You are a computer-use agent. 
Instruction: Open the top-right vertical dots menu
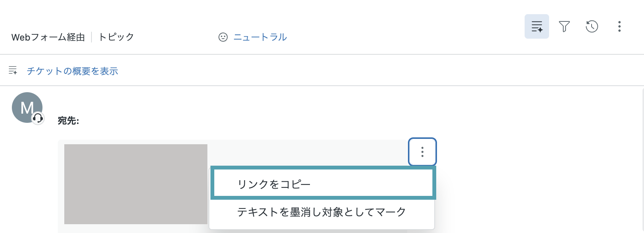620,26
